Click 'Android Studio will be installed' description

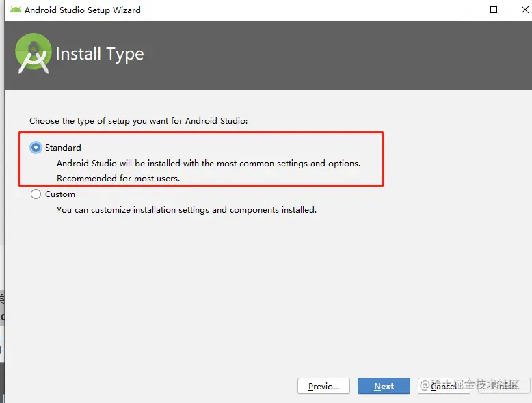coord(209,164)
